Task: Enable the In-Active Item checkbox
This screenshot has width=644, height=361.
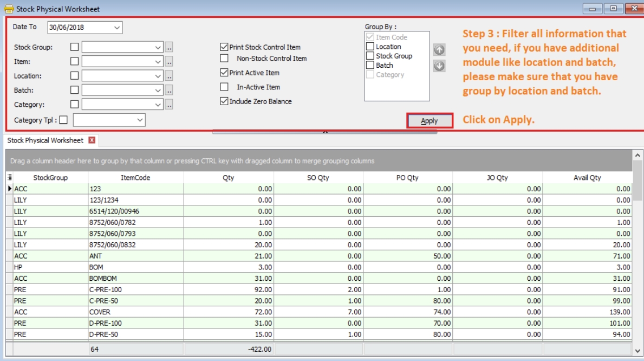Action: tap(224, 87)
